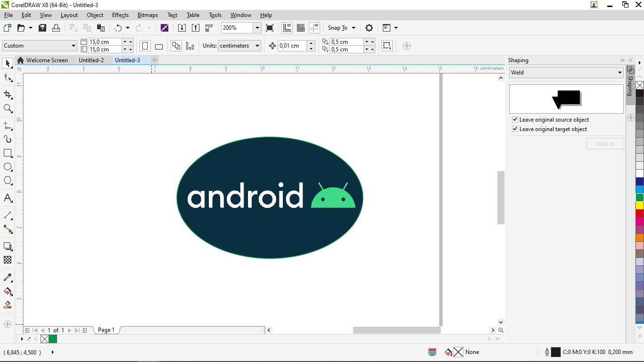Click the Weld to button

605,143
